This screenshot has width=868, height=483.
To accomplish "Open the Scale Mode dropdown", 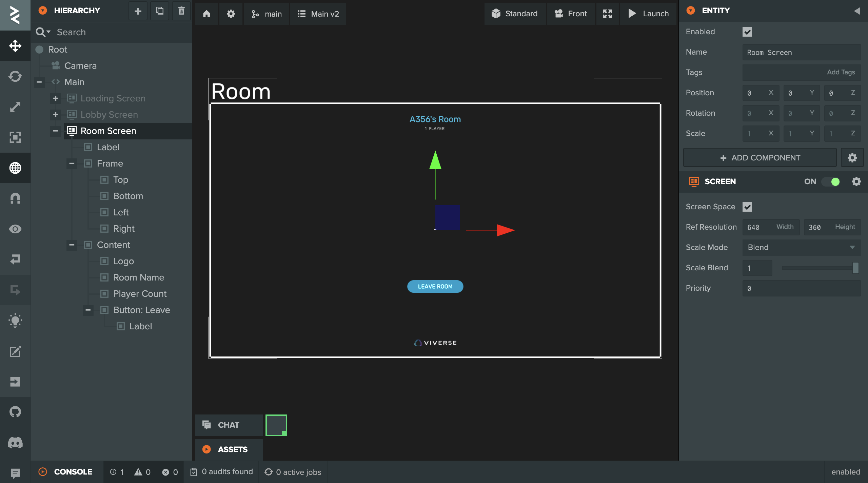I will 801,247.
